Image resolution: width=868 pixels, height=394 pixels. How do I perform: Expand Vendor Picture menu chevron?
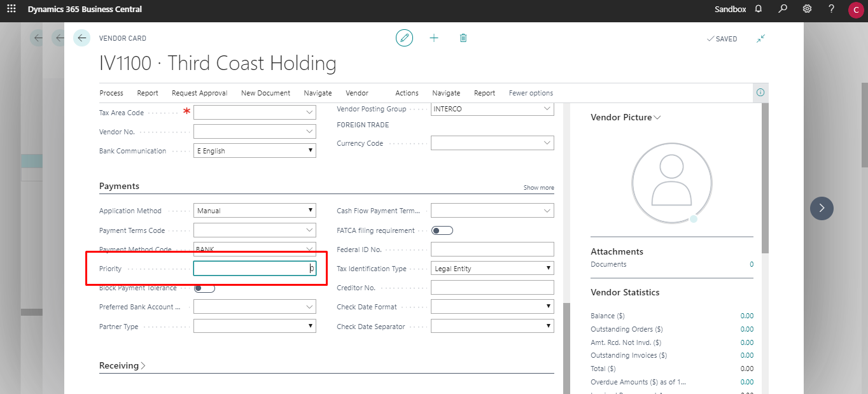point(657,117)
